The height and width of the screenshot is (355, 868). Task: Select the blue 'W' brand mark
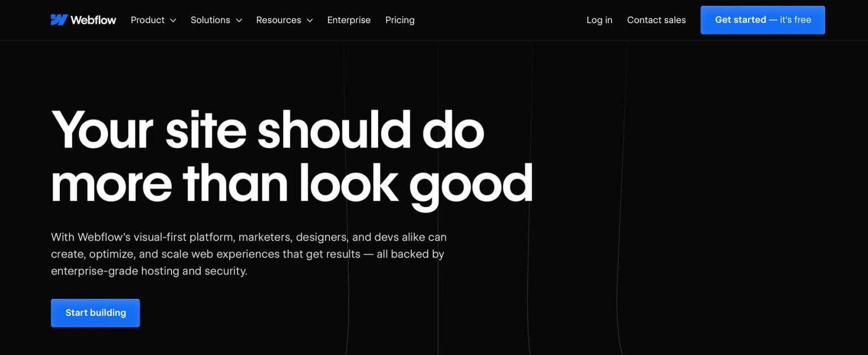coord(58,19)
